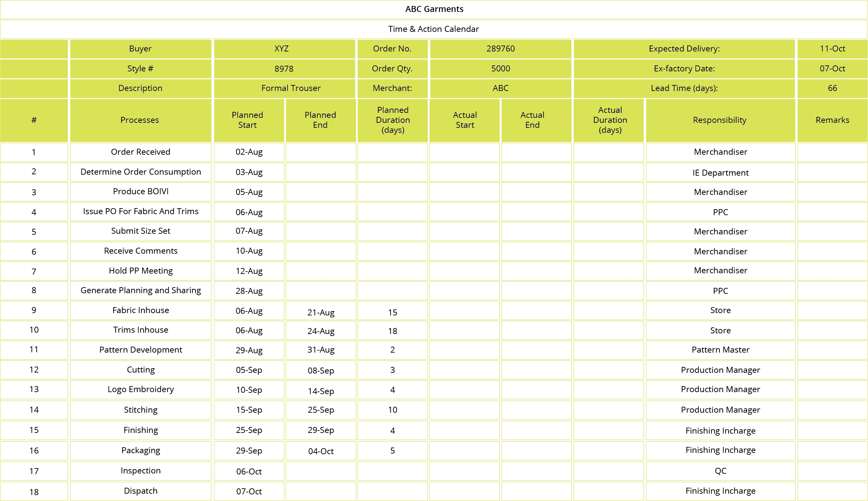Viewport: 868px width, 501px height.
Task: Select the Order Qty. value 5000
Action: tap(500, 68)
